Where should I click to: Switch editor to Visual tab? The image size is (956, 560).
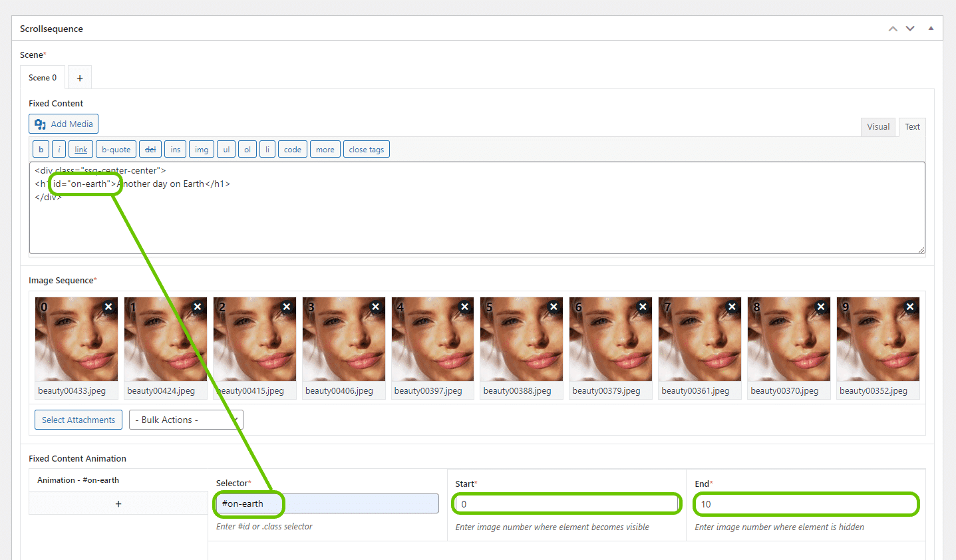[x=878, y=127]
